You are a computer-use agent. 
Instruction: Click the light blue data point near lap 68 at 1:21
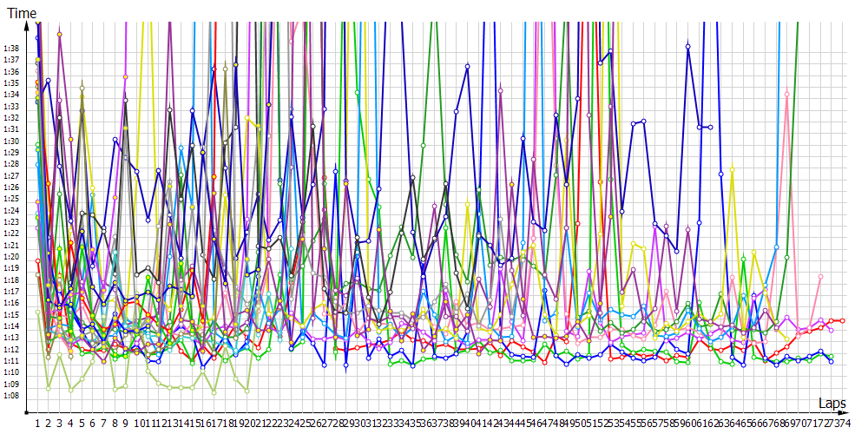coord(777,247)
